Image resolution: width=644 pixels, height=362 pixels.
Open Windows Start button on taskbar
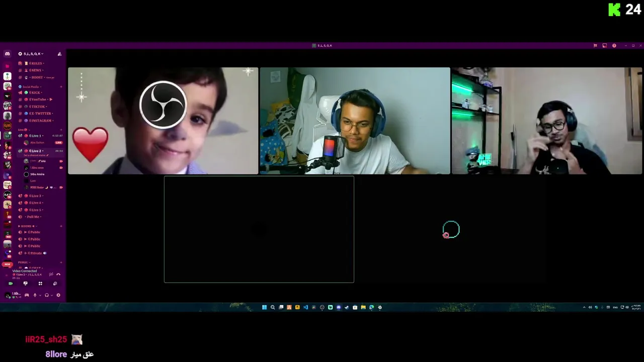(264, 307)
